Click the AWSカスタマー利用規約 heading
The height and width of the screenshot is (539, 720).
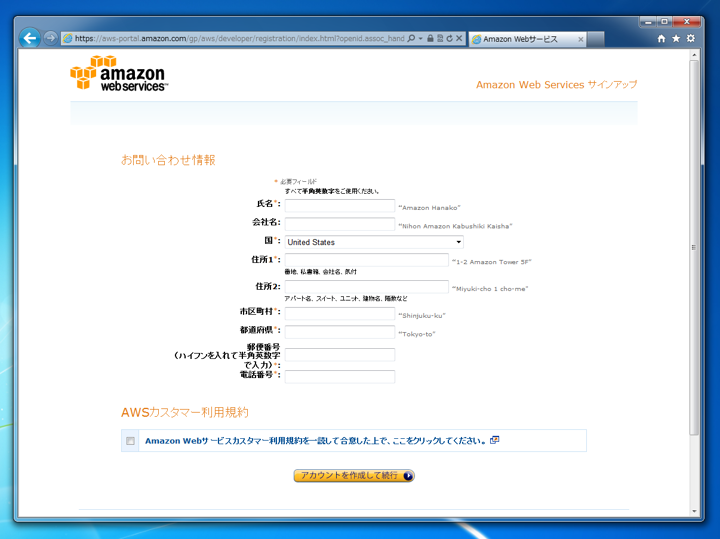click(x=185, y=412)
